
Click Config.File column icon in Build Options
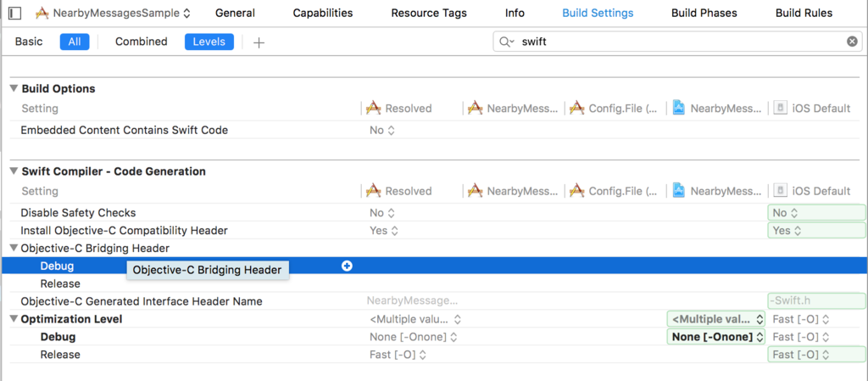click(x=576, y=108)
